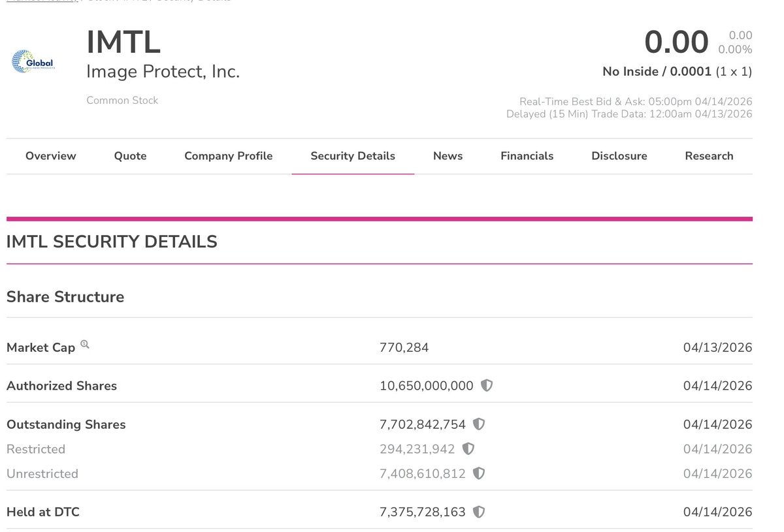
Task: Click the Image Protect, Inc. company name
Action: (163, 71)
